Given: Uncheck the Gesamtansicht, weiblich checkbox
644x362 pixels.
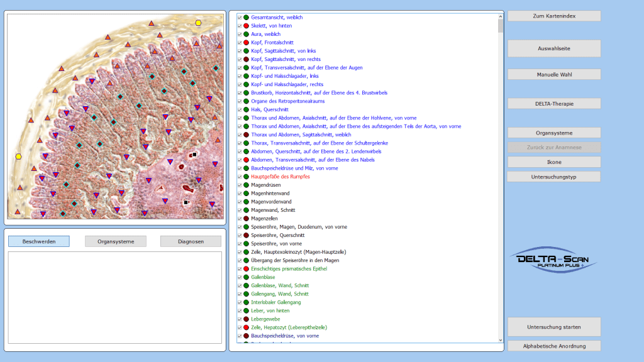Looking at the screenshot, I should click(240, 18).
